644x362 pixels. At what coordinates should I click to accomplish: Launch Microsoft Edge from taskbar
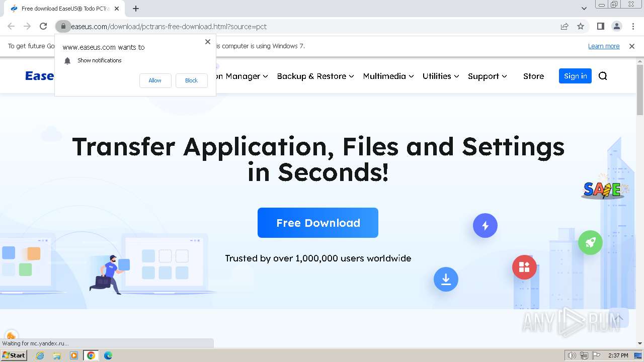(x=108, y=355)
